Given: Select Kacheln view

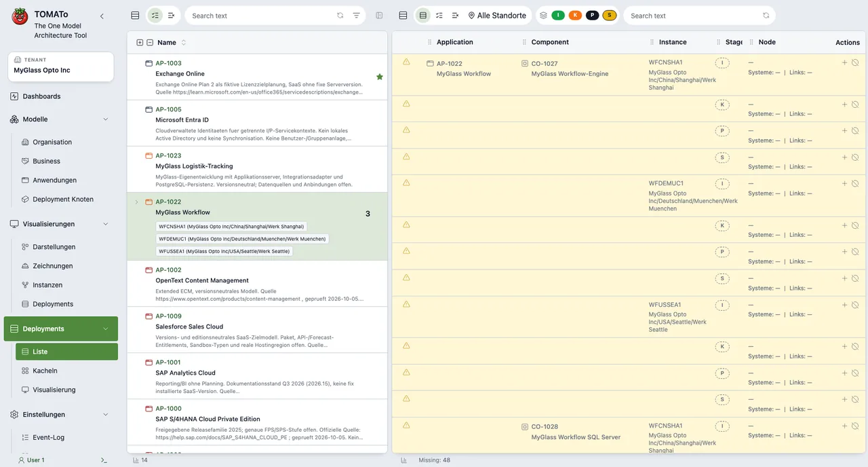Looking at the screenshot, I should 45,371.
